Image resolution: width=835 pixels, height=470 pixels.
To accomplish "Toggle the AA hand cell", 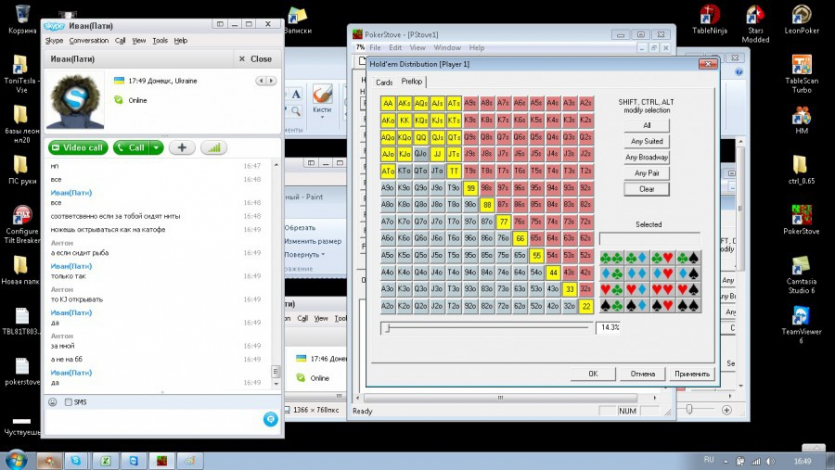I will coord(388,103).
